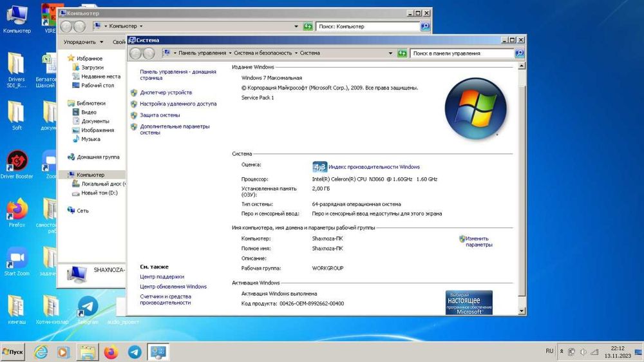
Task: Open the Start Zoom desktop shortcut
Action: pyautogui.click(x=17, y=258)
